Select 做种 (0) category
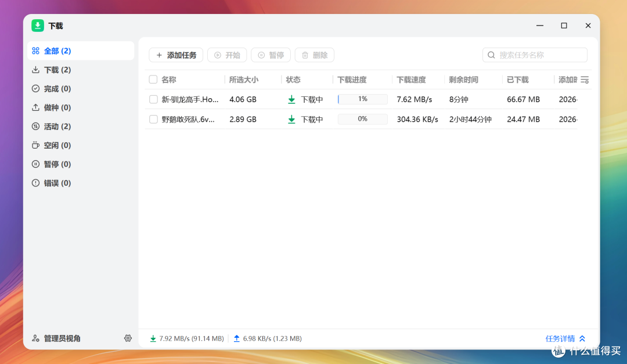Screen dimensions: 627x364 [x=81, y=107]
